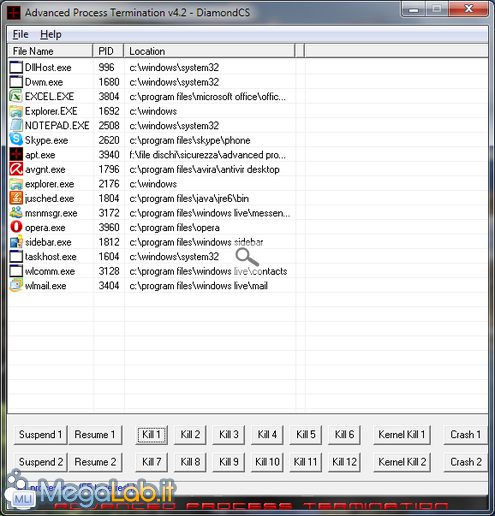Click the Resume 2 button
Screen dimensions: 495x516
click(95, 462)
